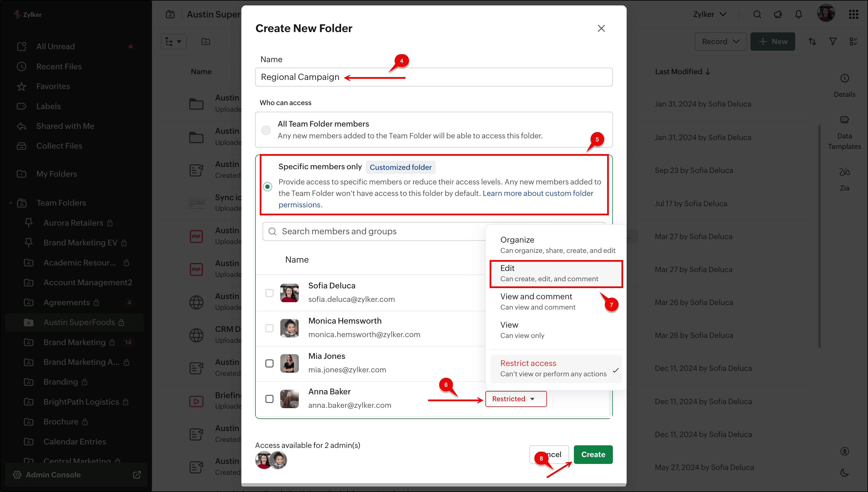Open the apps grid launcher icon
This screenshot has height=492, width=868.
[x=853, y=14]
